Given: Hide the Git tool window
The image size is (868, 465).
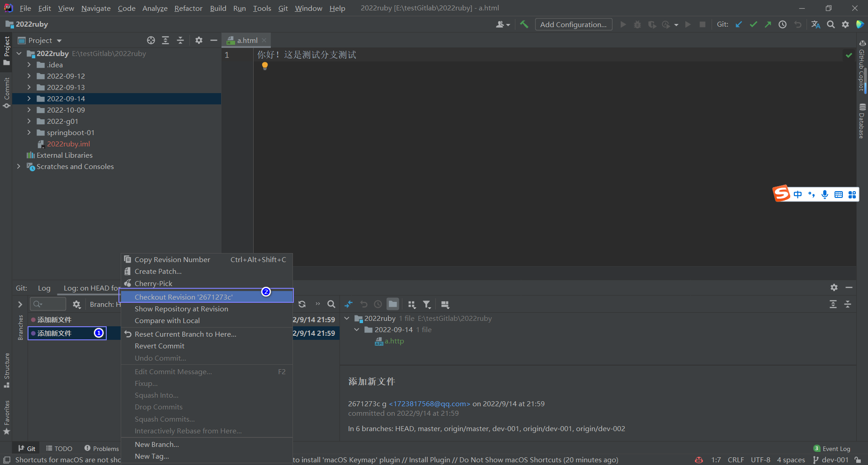Looking at the screenshot, I should [849, 287].
